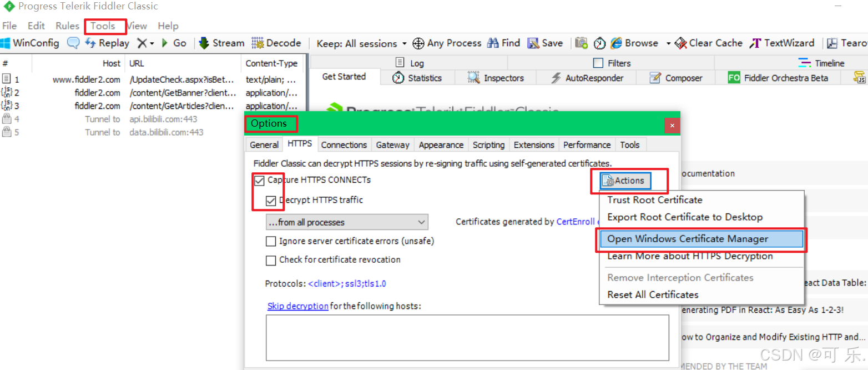Open the Edit menu

(x=36, y=26)
